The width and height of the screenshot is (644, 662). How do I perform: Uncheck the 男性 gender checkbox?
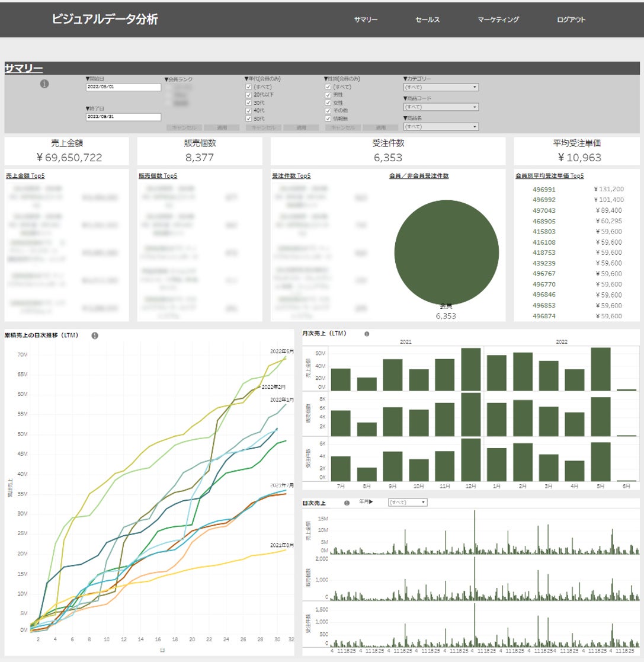(x=328, y=95)
